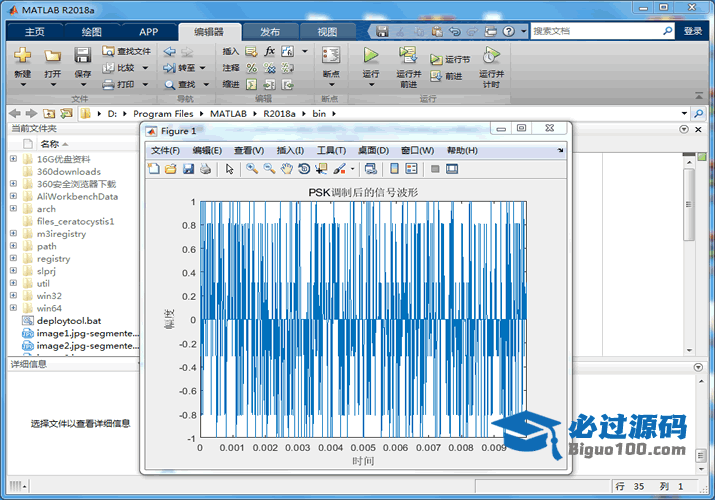Click the comment percent icon
The image size is (715, 500).
(251, 68)
